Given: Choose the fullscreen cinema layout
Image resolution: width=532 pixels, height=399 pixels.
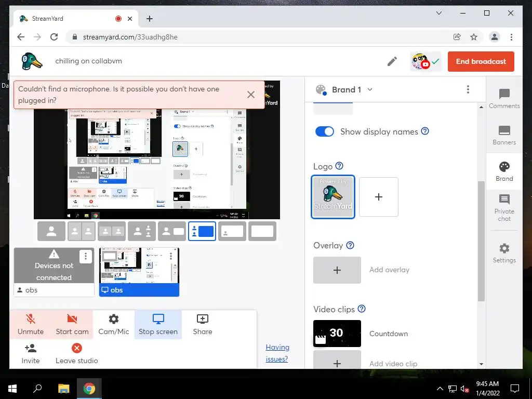Looking at the screenshot, I should tap(262, 231).
